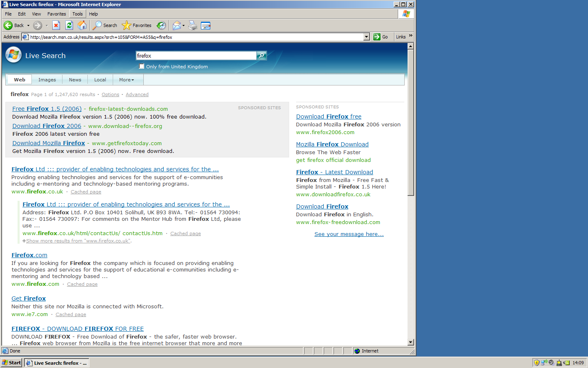
Task: Open the 'Download Firefox 2006' sponsored link
Action: (47, 126)
